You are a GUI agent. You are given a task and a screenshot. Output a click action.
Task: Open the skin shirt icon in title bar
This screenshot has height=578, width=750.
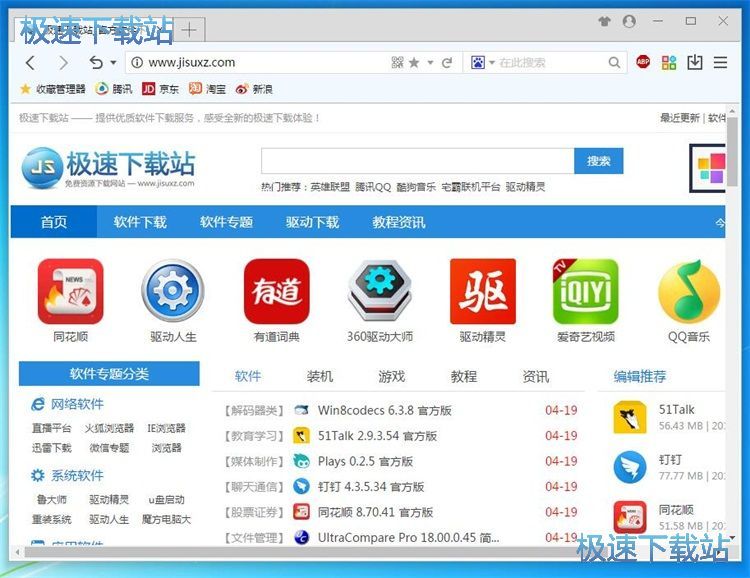(x=605, y=21)
